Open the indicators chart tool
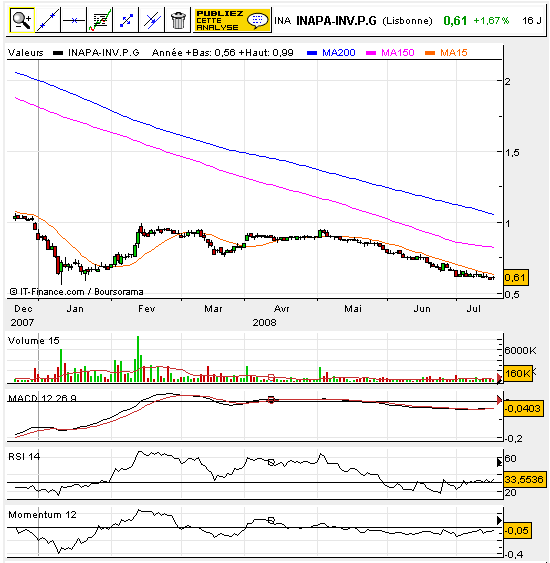The height and width of the screenshot is (563, 550). tap(99, 20)
